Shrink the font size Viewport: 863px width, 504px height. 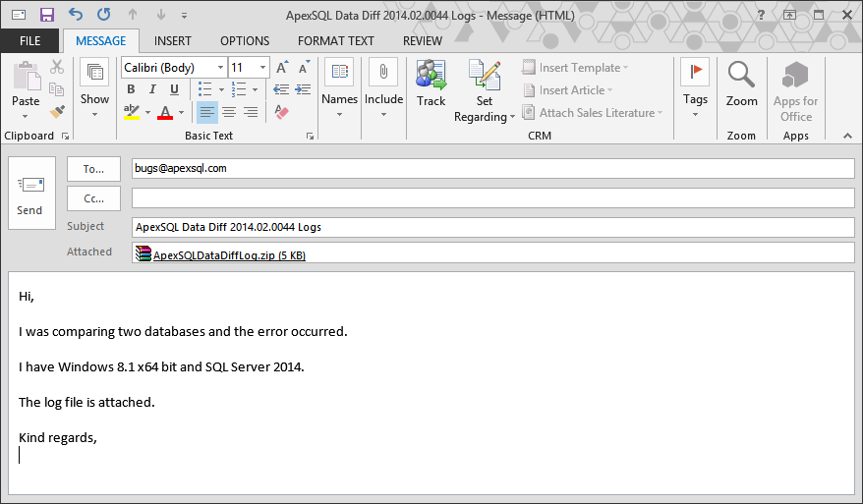tap(304, 67)
